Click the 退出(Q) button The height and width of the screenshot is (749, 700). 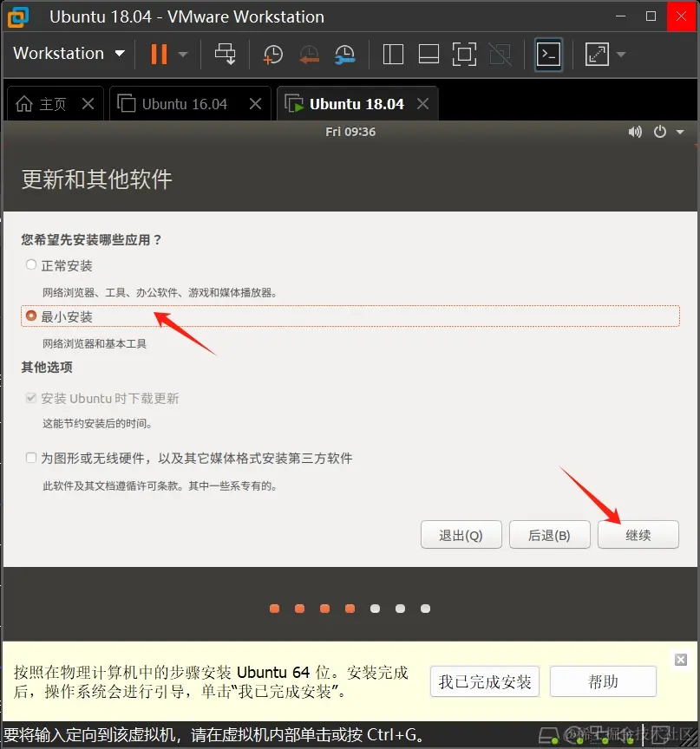(461, 535)
